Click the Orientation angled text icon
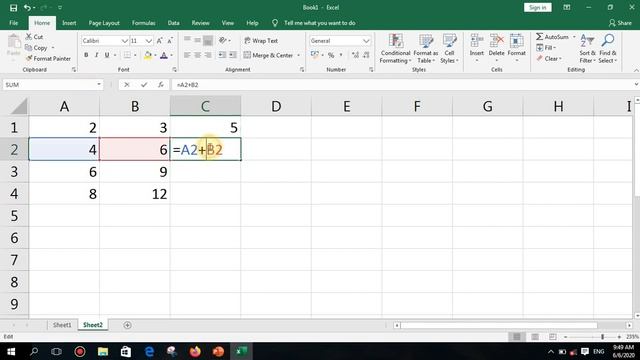The image size is (640, 360). 223,40
